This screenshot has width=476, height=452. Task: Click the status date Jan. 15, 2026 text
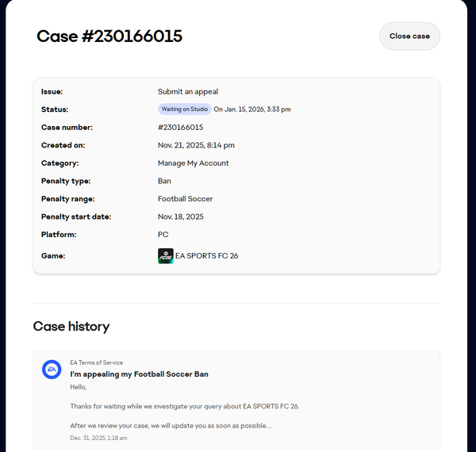pos(252,109)
